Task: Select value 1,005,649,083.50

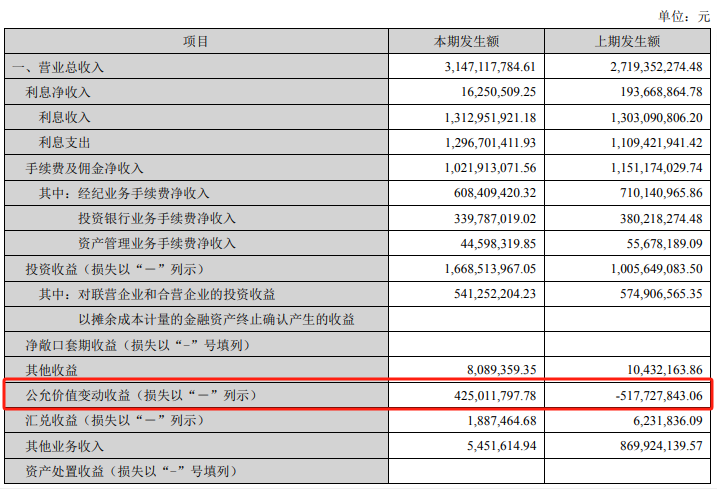Action: click(x=656, y=269)
